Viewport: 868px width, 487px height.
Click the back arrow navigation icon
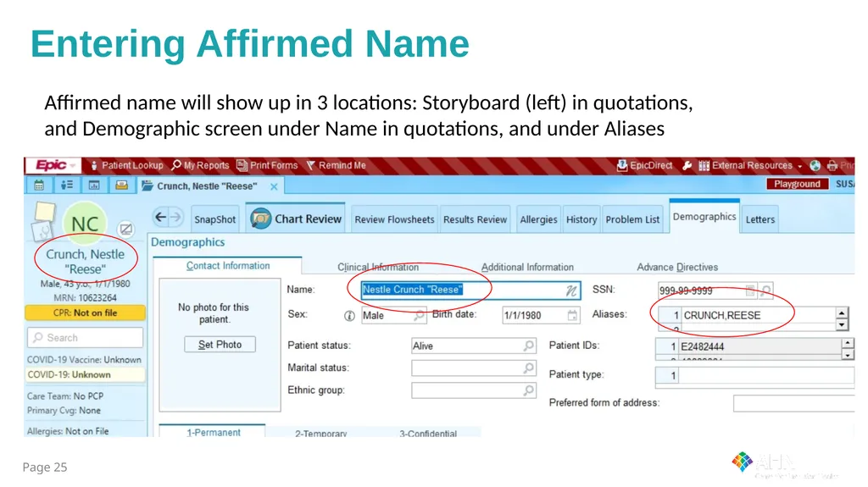pos(160,217)
